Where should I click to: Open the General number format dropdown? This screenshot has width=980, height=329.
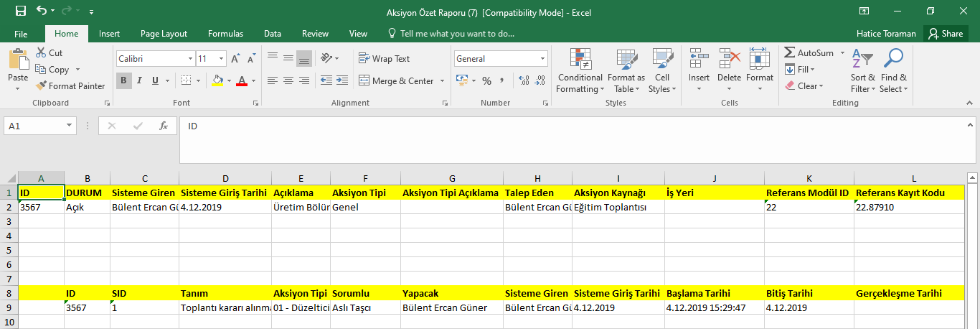pyautogui.click(x=542, y=59)
